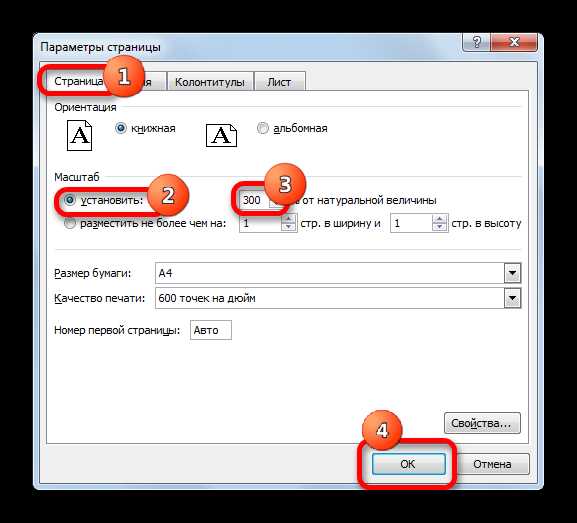Select разместить не более чем на option
Viewport: 577px width, 523px height.
click(70, 223)
